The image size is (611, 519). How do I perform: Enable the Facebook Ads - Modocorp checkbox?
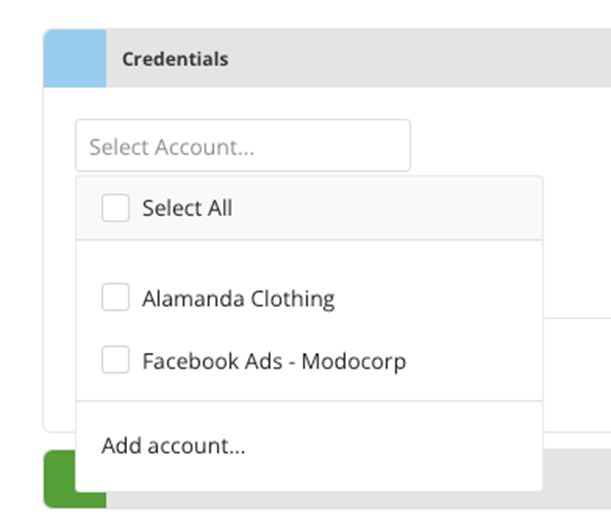[x=115, y=360]
